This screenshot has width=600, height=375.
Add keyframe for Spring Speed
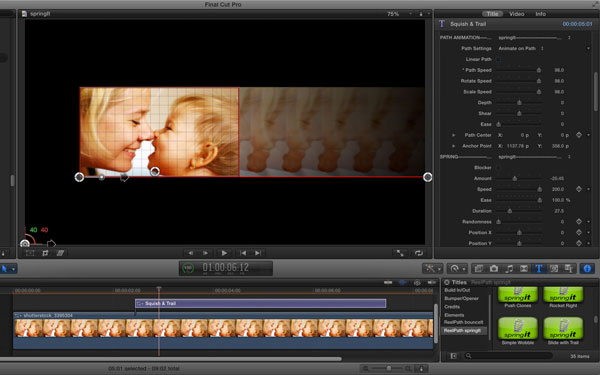pyautogui.click(x=579, y=189)
